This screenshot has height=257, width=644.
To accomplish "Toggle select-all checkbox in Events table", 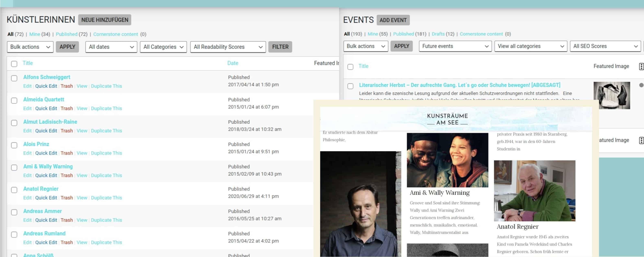I will point(350,67).
